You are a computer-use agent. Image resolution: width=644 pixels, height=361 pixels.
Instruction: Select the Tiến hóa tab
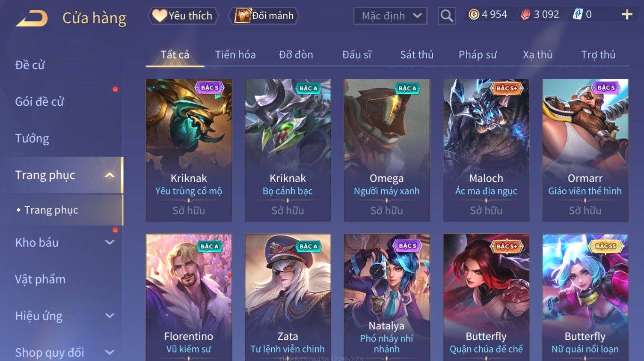pos(235,55)
